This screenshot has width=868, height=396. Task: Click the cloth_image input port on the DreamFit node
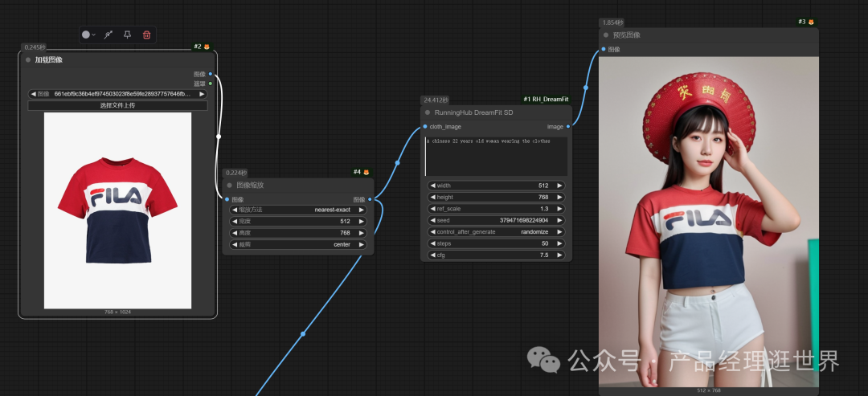click(425, 127)
